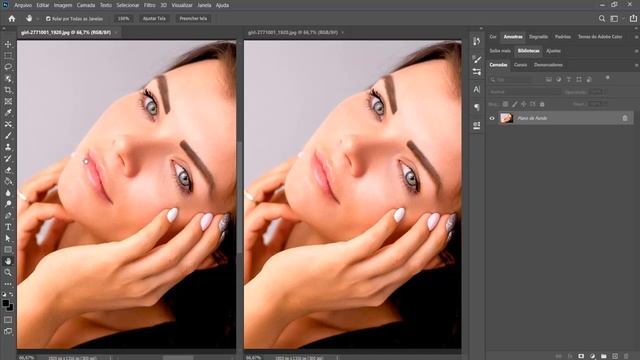Open the Character panel icon
This screenshot has height=360, width=640.
[477, 89]
